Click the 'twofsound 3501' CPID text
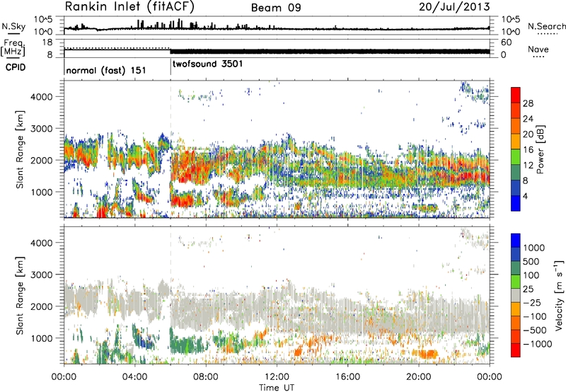Viewport: 566px width, 392px height. 207,64
